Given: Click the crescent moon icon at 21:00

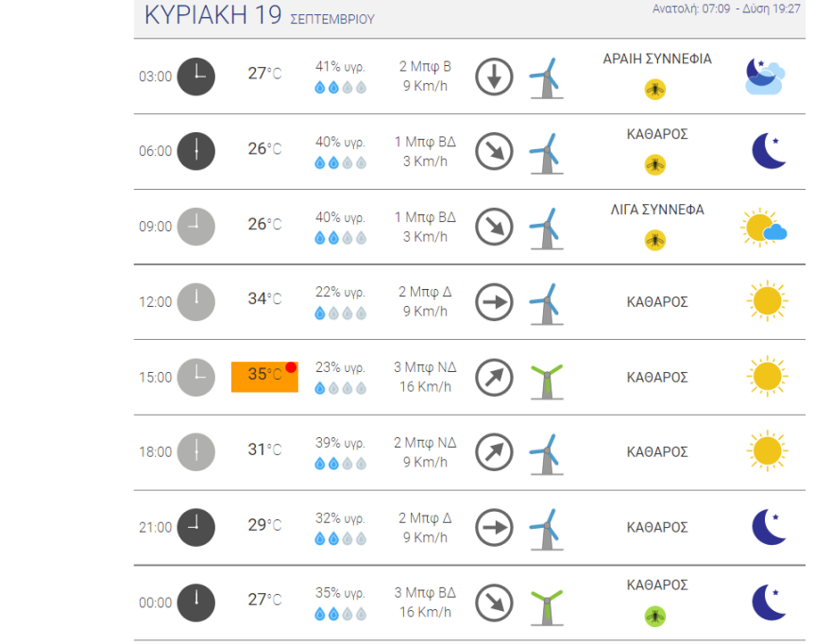Looking at the screenshot, I should pyautogui.click(x=769, y=527).
